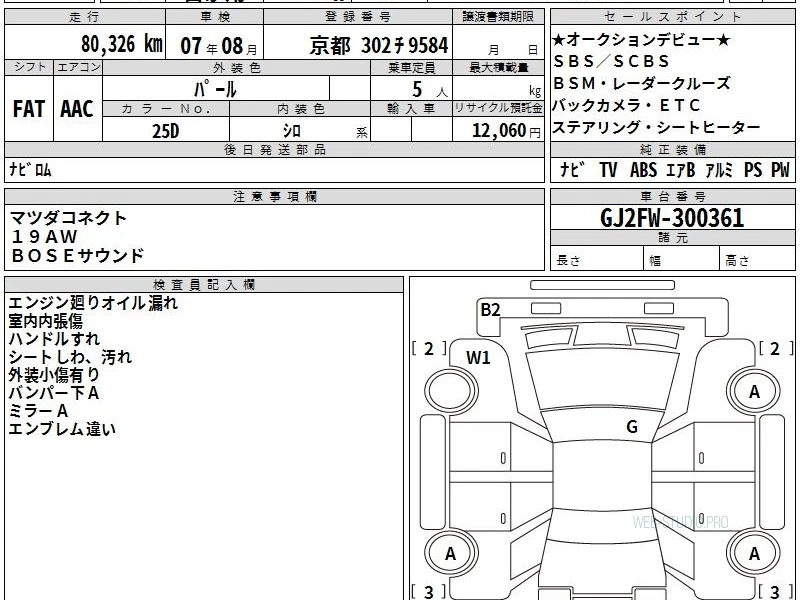Viewport: 800px width, 600px height.
Task: Select the PW equipment item
Action: 780,169
